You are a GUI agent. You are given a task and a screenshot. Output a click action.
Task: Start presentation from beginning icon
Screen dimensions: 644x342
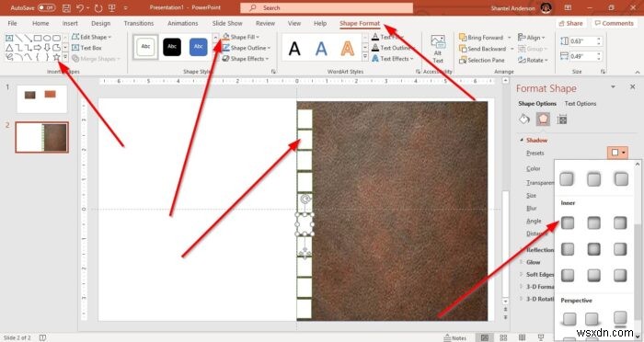[x=111, y=7]
